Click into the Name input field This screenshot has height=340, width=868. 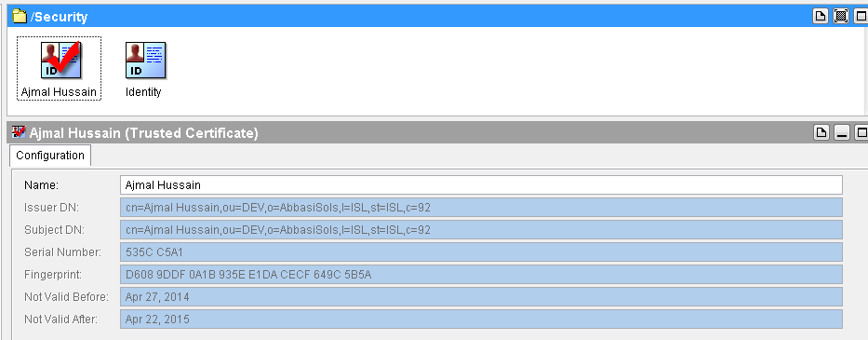point(481,184)
